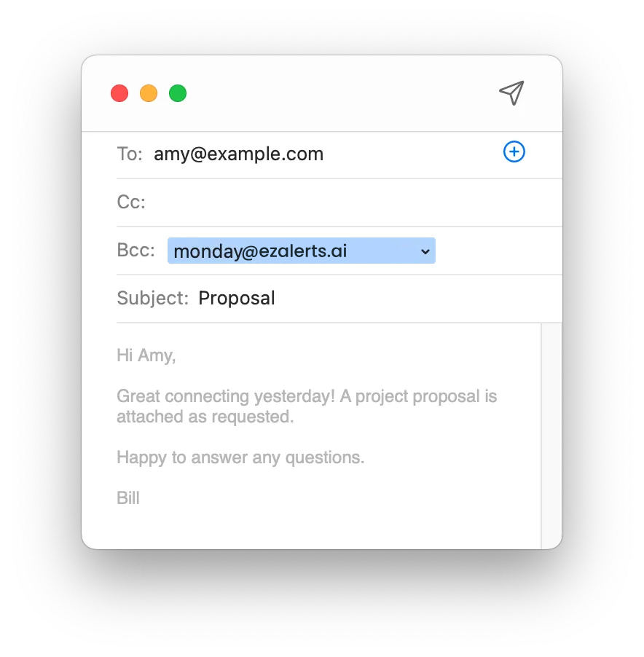Click the "Cc:" field label
Screen dimensions: 644x657
[x=131, y=202]
